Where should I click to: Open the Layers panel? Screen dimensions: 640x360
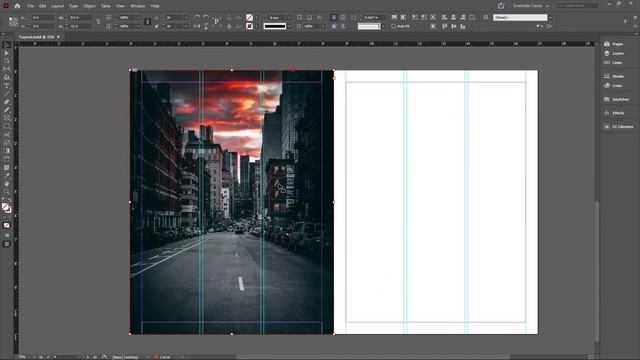614,53
